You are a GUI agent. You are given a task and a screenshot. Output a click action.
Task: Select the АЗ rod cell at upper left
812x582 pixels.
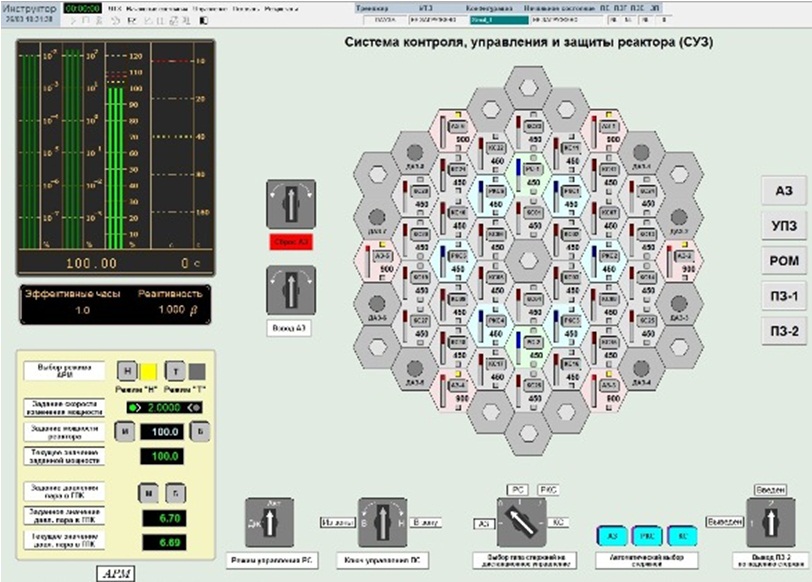453,131
